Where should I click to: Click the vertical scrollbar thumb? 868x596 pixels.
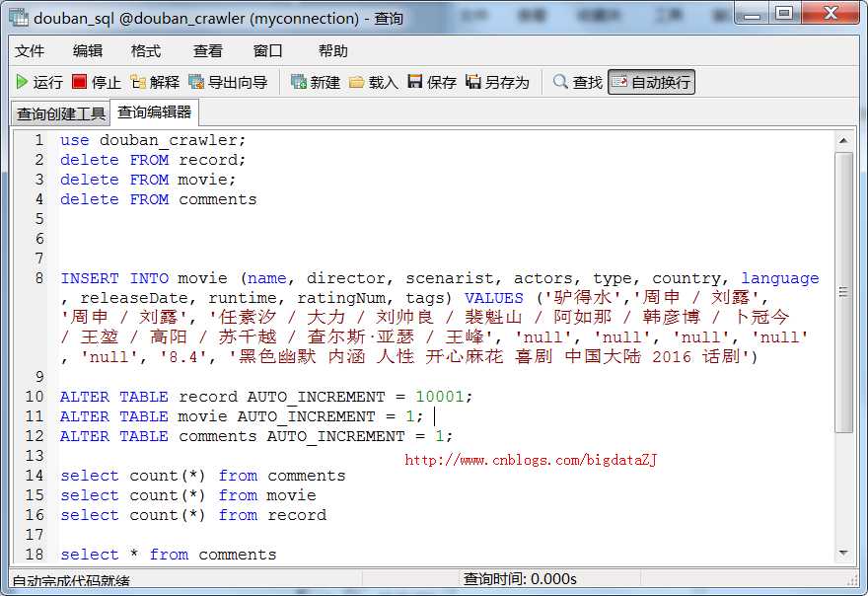pyautogui.click(x=843, y=292)
